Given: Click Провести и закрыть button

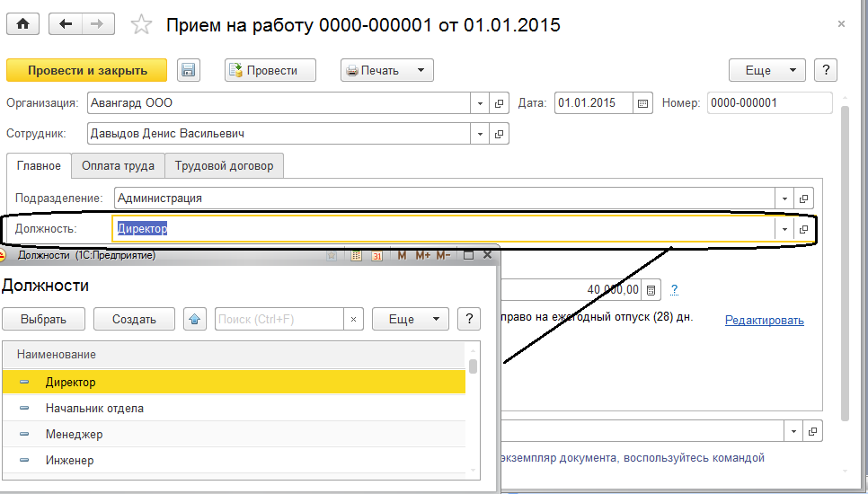Looking at the screenshot, I should (x=87, y=70).
